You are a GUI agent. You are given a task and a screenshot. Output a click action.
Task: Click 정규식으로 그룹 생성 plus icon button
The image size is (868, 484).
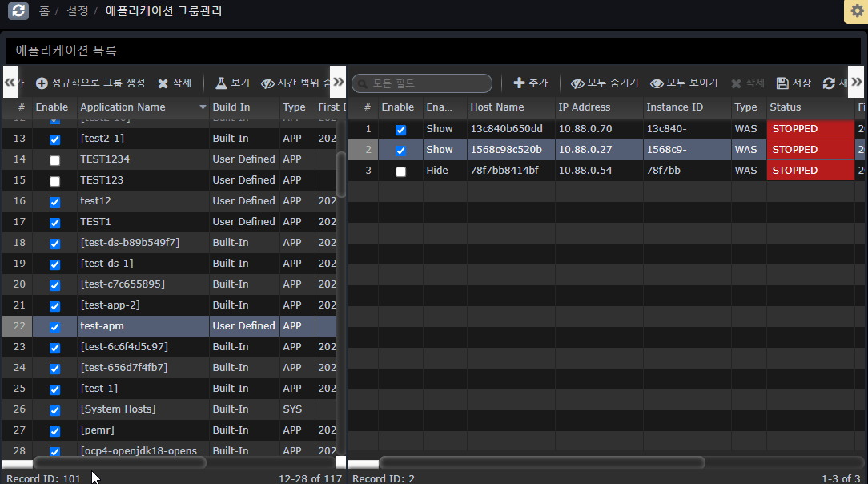[x=90, y=83]
